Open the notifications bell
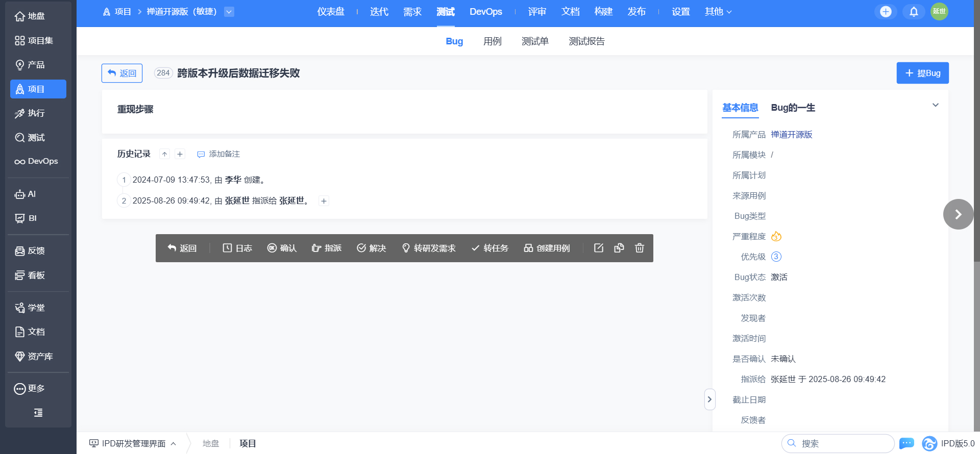The height and width of the screenshot is (454, 980). (x=914, y=12)
